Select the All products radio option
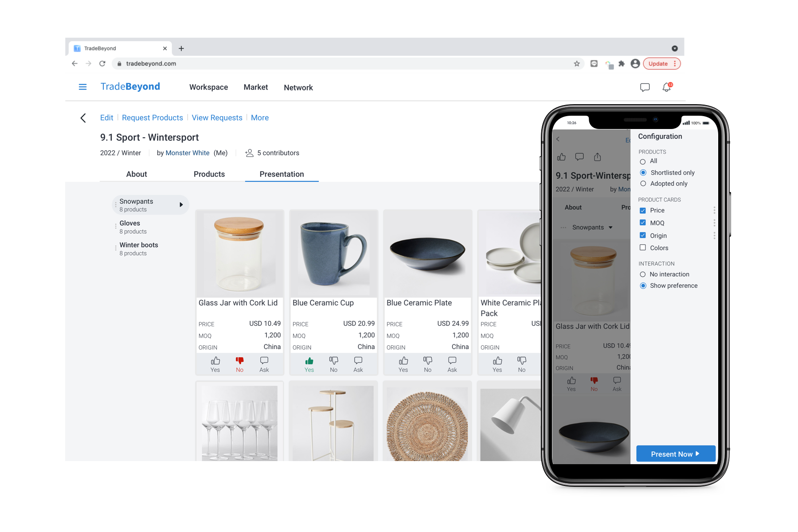 point(643,161)
